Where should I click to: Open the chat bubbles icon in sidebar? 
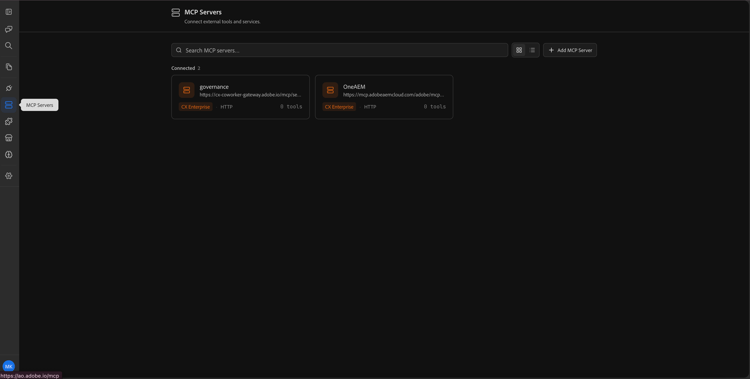click(9, 29)
